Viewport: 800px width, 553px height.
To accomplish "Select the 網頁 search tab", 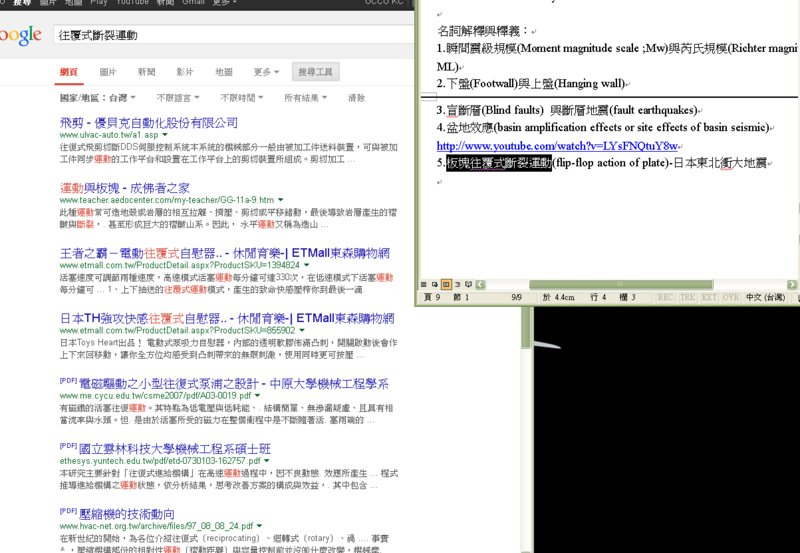I will (68, 72).
